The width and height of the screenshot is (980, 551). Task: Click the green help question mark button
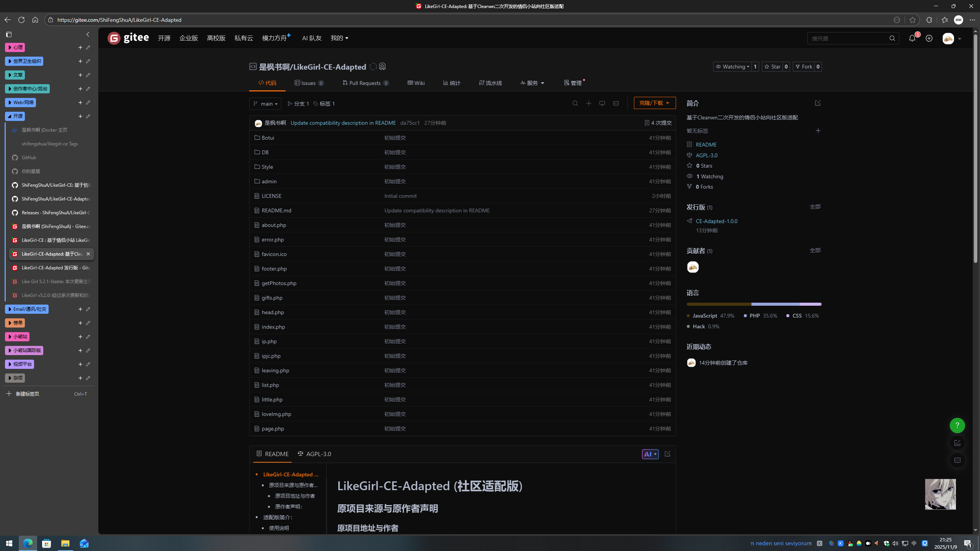point(957,425)
